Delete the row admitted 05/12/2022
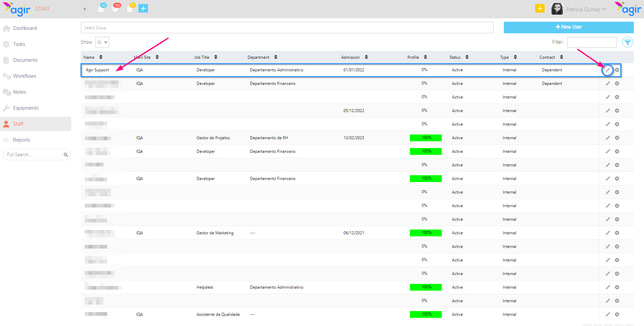 (617, 111)
